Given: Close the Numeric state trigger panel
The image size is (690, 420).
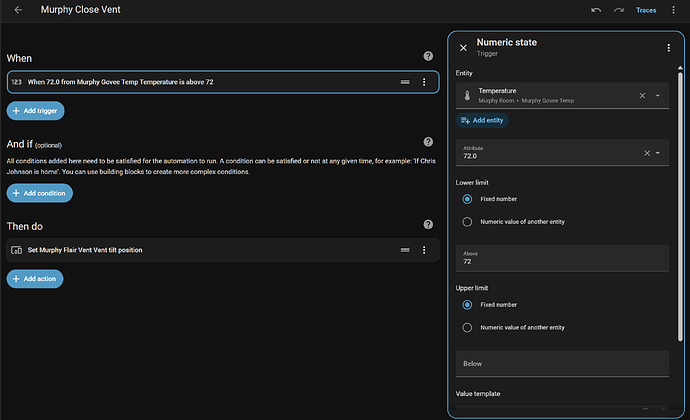Looking at the screenshot, I should (x=463, y=47).
